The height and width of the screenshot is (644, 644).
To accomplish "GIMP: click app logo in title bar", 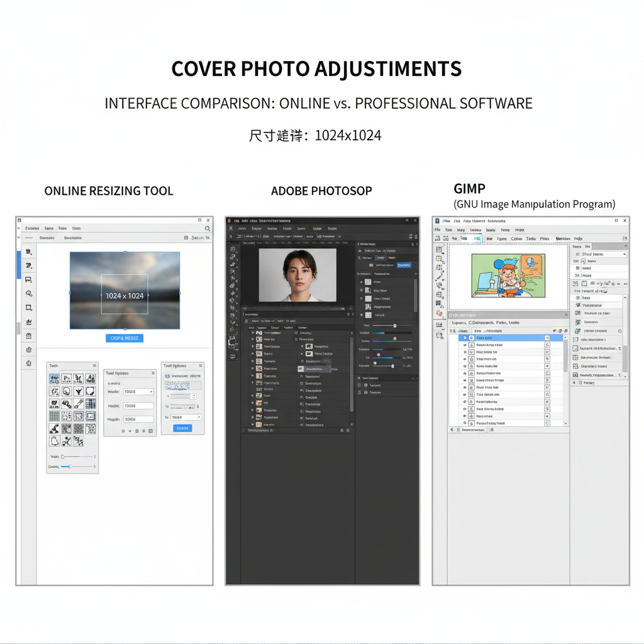I will [438, 221].
